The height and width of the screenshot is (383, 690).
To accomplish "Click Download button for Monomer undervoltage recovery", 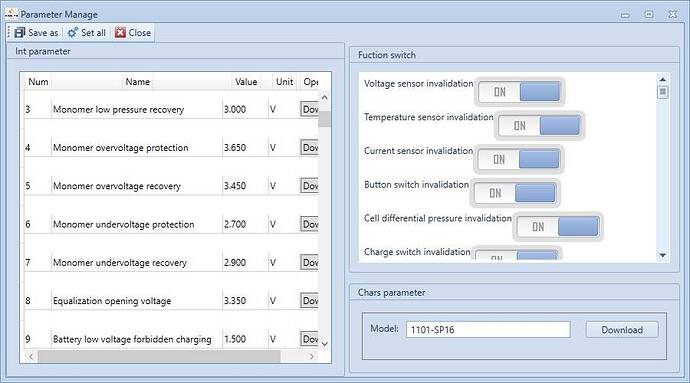I will (x=310, y=262).
